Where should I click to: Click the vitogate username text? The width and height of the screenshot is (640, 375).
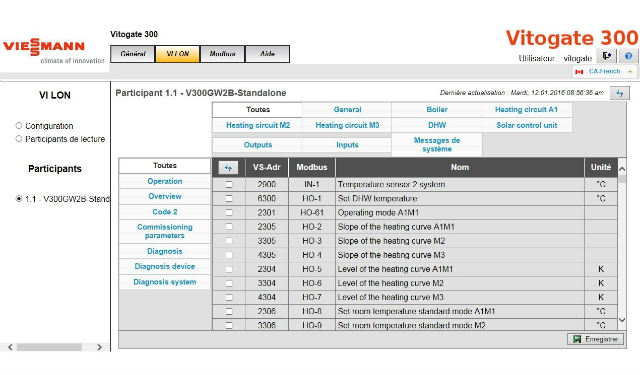tap(578, 58)
